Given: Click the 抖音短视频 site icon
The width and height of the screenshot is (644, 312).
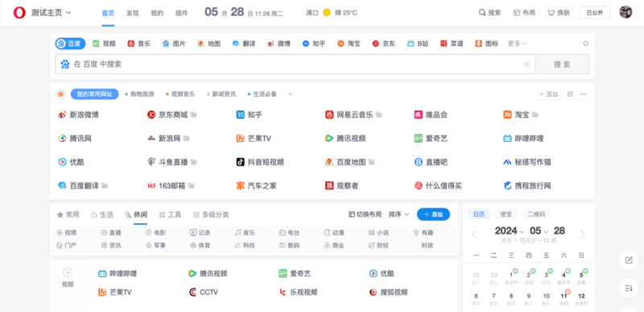Looking at the screenshot, I should point(240,162).
